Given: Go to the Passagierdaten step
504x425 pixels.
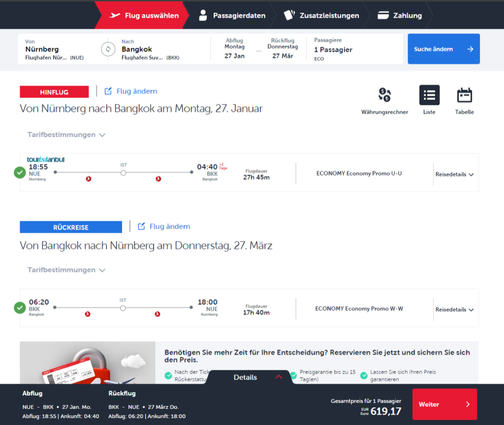Looking at the screenshot, I should [232, 15].
